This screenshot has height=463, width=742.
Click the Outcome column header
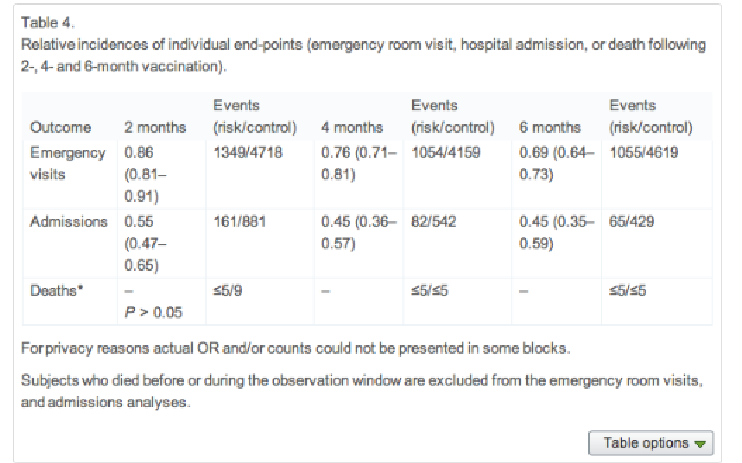pyautogui.click(x=61, y=127)
